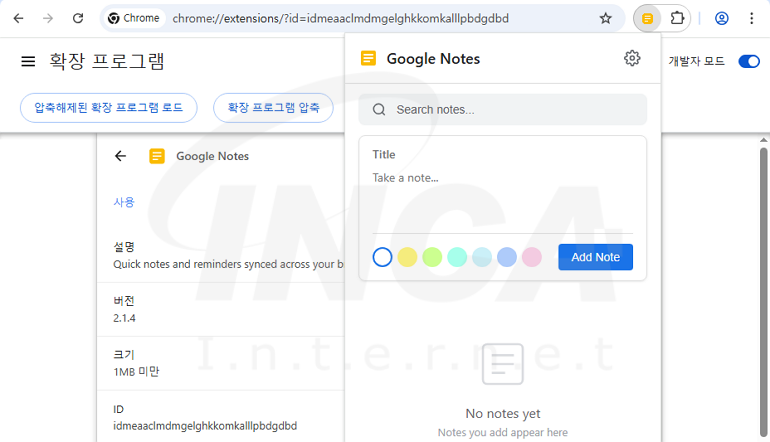The height and width of the screenshot is (442, 770).
Task: Open the Chrome three-dot menu
Action: (751, 18)
